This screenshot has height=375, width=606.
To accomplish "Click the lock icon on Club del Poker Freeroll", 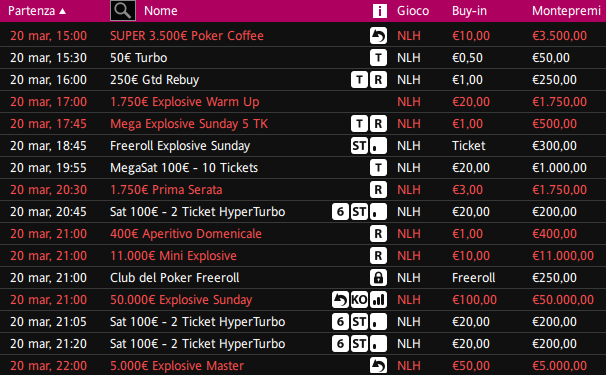I will 378,278.
